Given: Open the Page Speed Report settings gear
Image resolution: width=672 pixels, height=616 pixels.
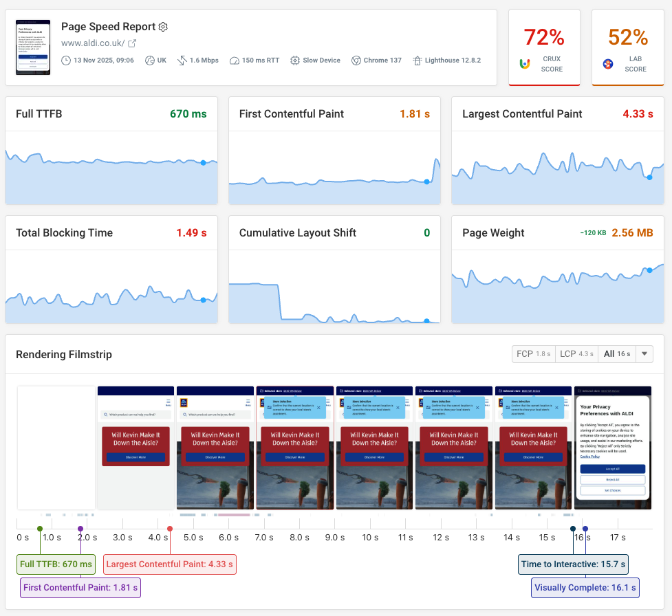Looking at the screenshot, I should (163, 27).
